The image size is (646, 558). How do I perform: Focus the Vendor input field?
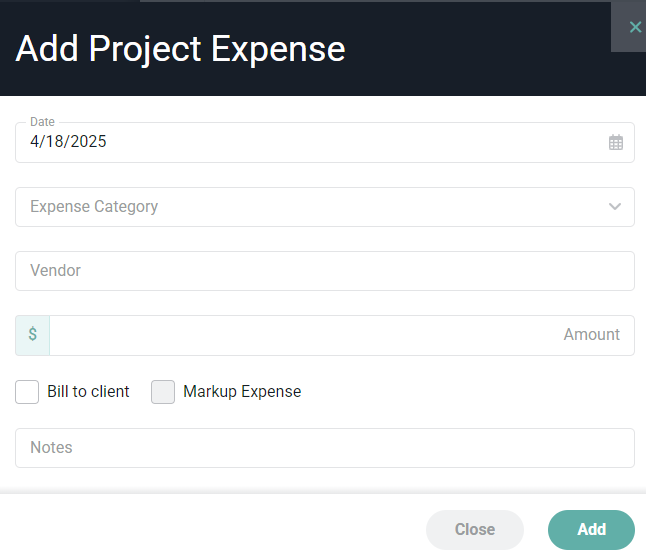tap(325, 271)
